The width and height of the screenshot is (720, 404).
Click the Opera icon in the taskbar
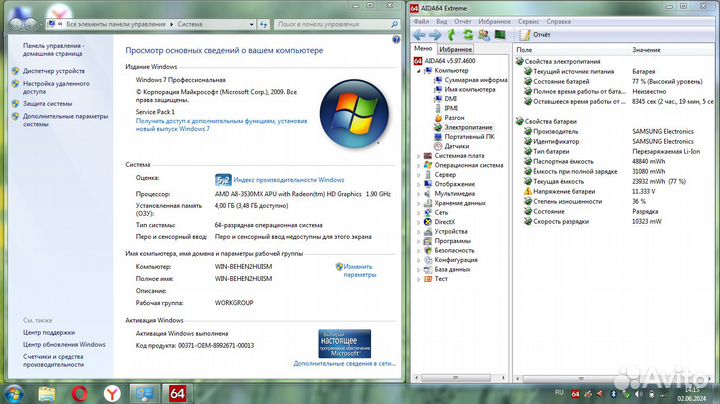pyautogui.click(x=81, y=394)
